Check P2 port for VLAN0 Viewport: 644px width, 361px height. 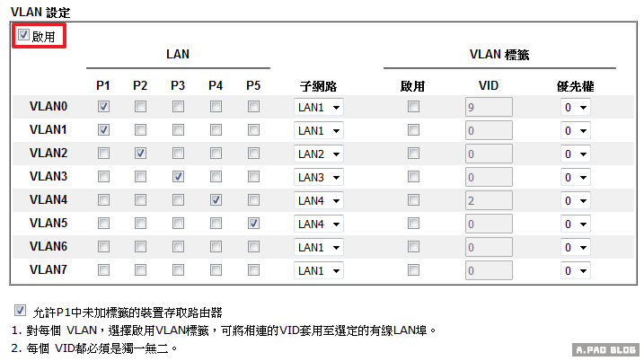pyautogui.click(x=140, y=107)
